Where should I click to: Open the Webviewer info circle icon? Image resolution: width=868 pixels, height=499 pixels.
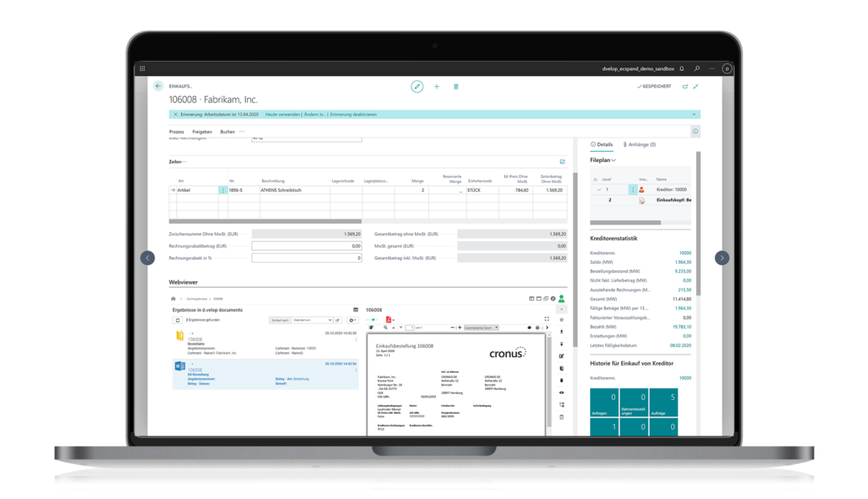tap(553, 299)
